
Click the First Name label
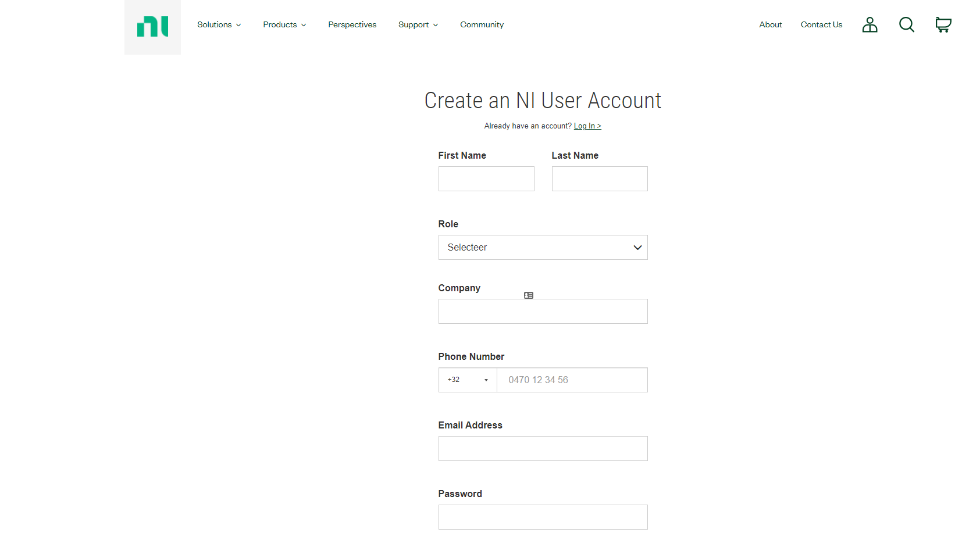pos(462,155)
